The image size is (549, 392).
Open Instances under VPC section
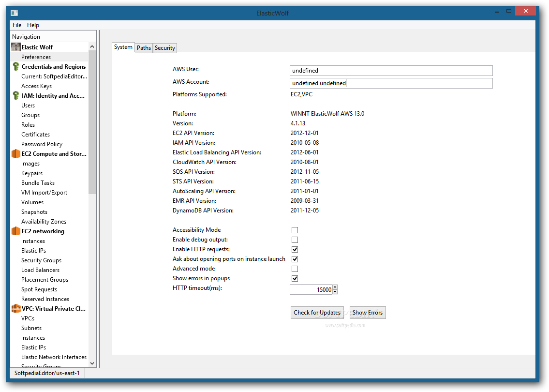(33, 338)
